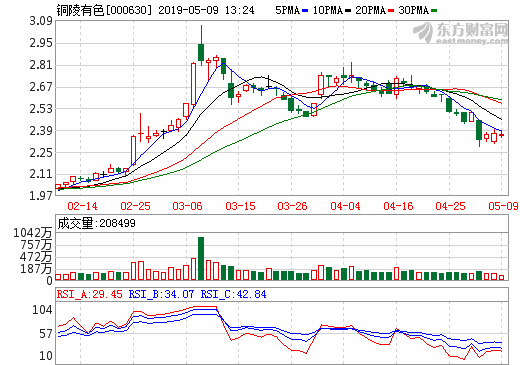This screenshot has height=365, width=520.
Task: Select the 2.53 price axis label
Action: coord(41,109)
